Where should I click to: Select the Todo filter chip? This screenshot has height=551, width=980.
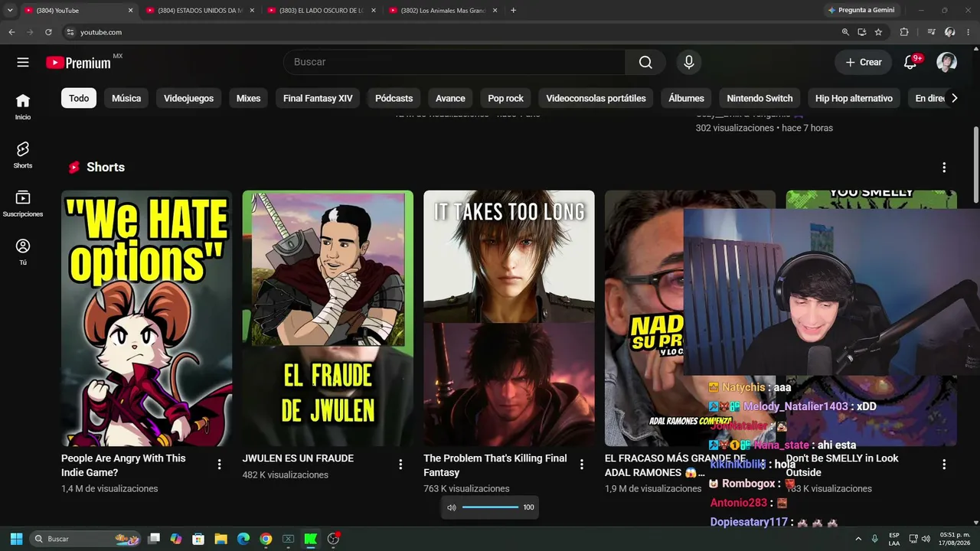pyautogui.click(x=79, y=98)
